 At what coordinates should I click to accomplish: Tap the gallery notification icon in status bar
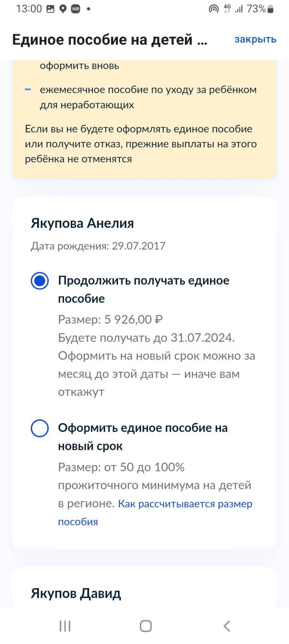coord(51,9)
